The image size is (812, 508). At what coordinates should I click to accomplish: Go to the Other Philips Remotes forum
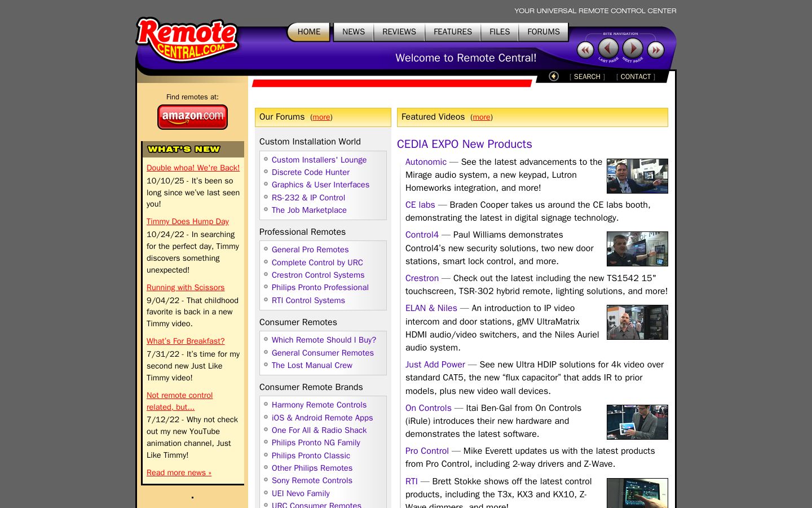tap(312, 468)
